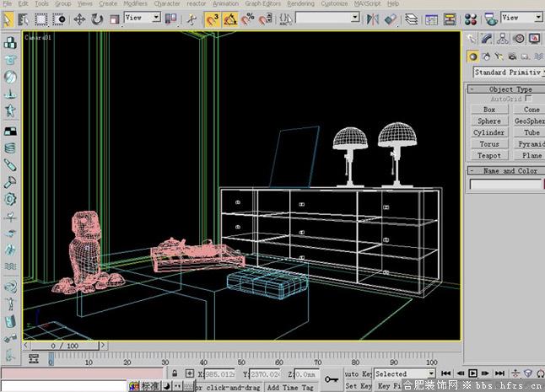
Task: Open the Rendering menu
Action: [300, 4]
